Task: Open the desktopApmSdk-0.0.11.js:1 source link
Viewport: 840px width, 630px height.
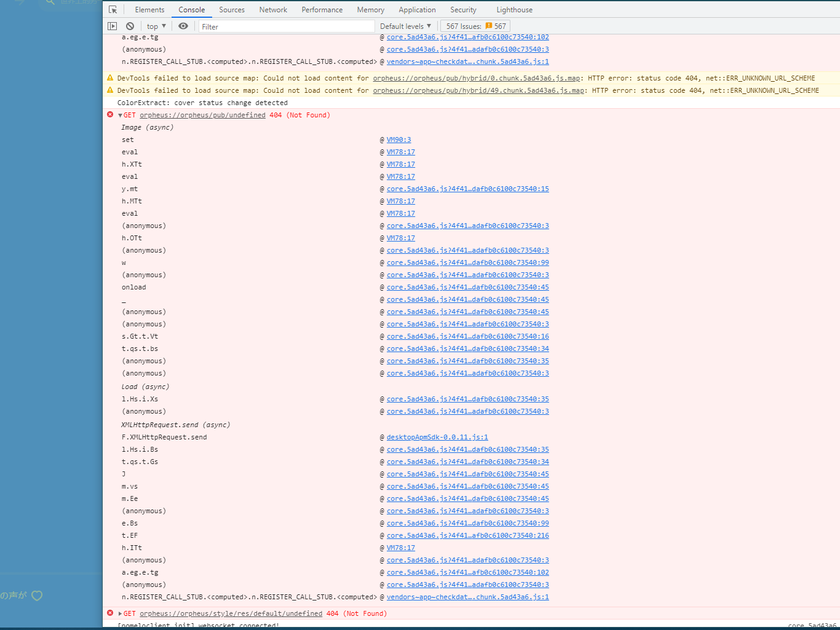Action: pos(437,437)
